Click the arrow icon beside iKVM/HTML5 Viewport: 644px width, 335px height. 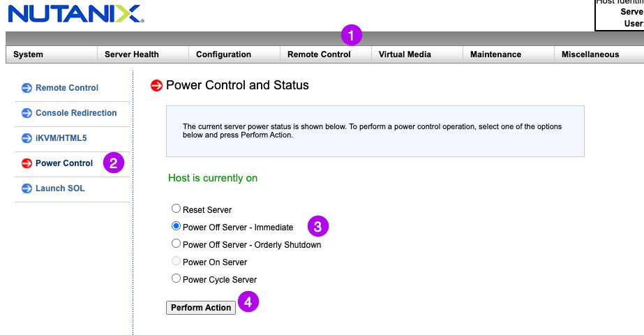(27, 138)
